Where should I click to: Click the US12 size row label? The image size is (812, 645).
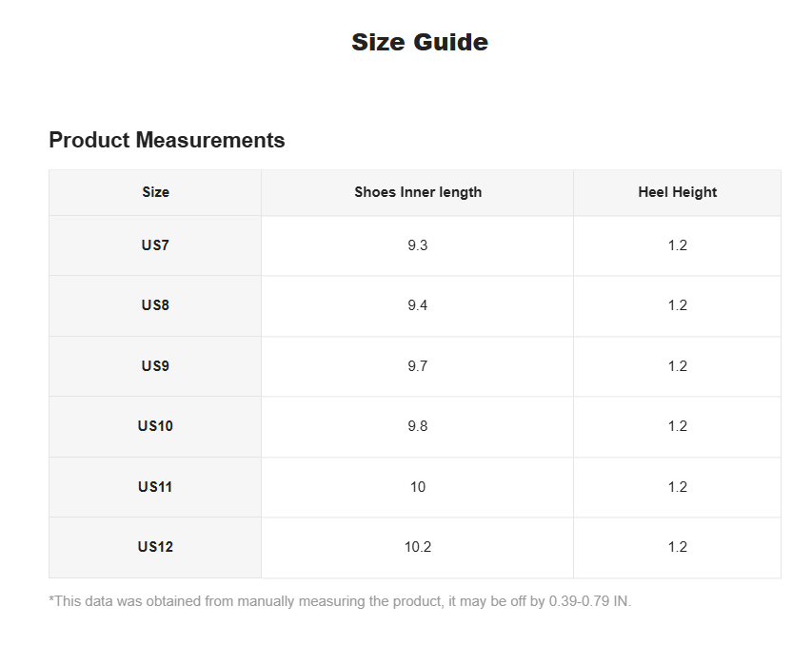(x=155, y=547)
